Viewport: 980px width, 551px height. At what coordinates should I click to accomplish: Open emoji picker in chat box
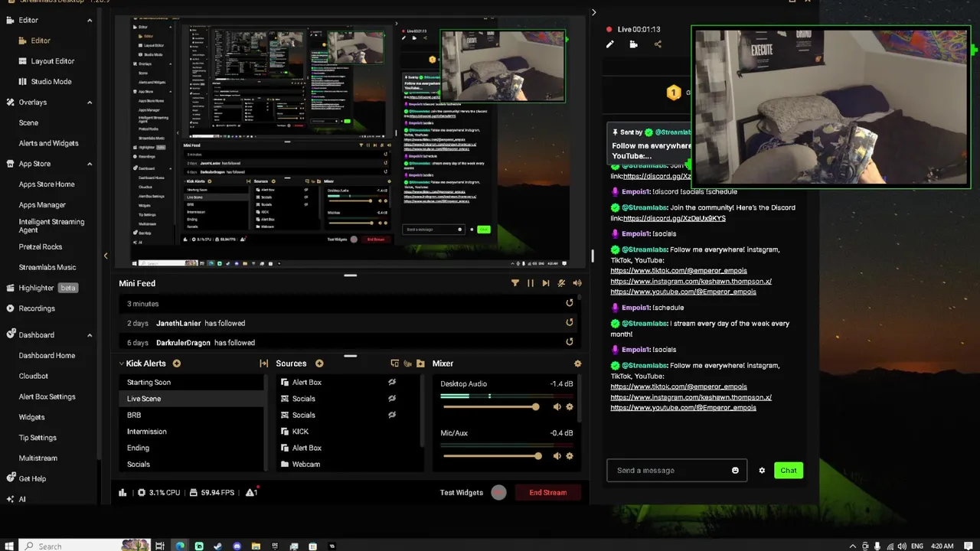(x=735, y=471)
